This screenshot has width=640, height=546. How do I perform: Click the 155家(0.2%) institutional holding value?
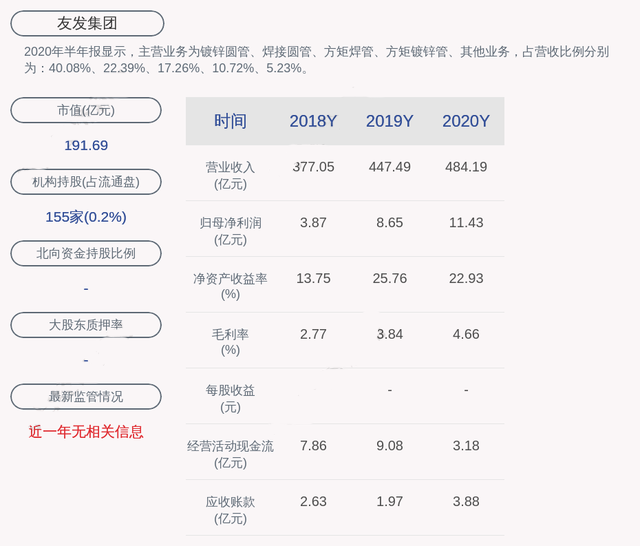coord(86,217)
